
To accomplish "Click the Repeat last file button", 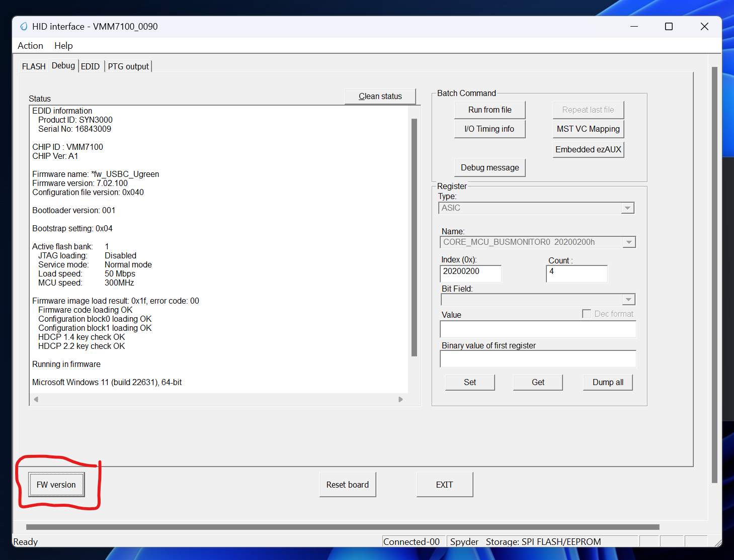I will pyautogui.click(x=588, y=110).
